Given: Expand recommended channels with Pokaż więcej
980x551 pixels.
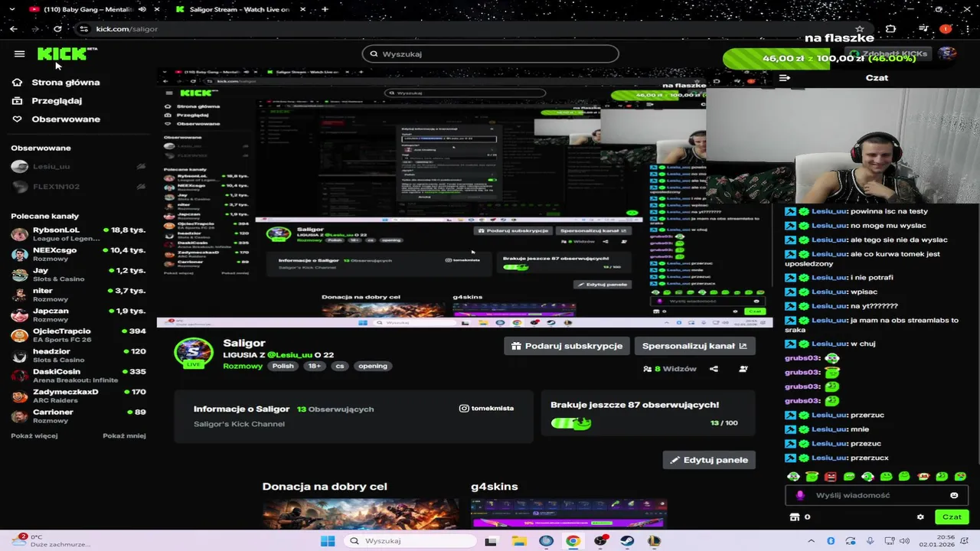Looking at the screenshot, I should 34,436.
